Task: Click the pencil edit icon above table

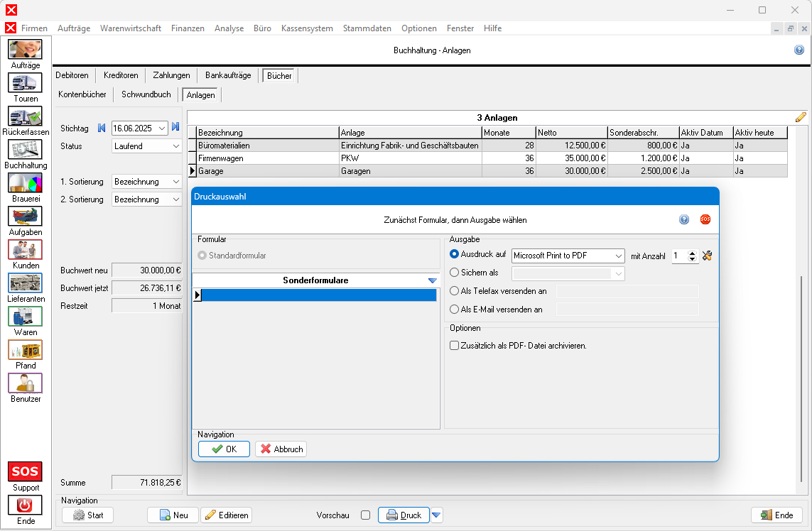Action: 801,117
